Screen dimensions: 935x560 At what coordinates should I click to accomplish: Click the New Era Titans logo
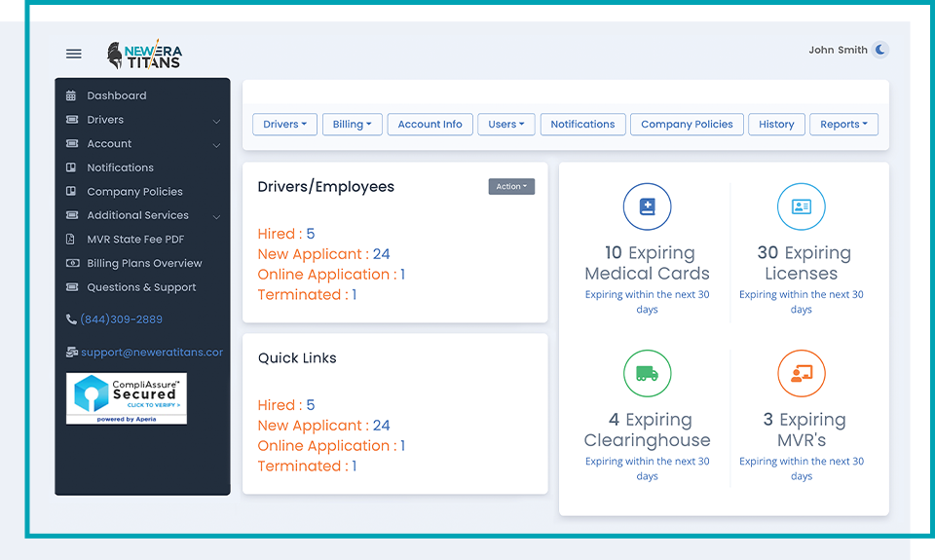[144, 55]
